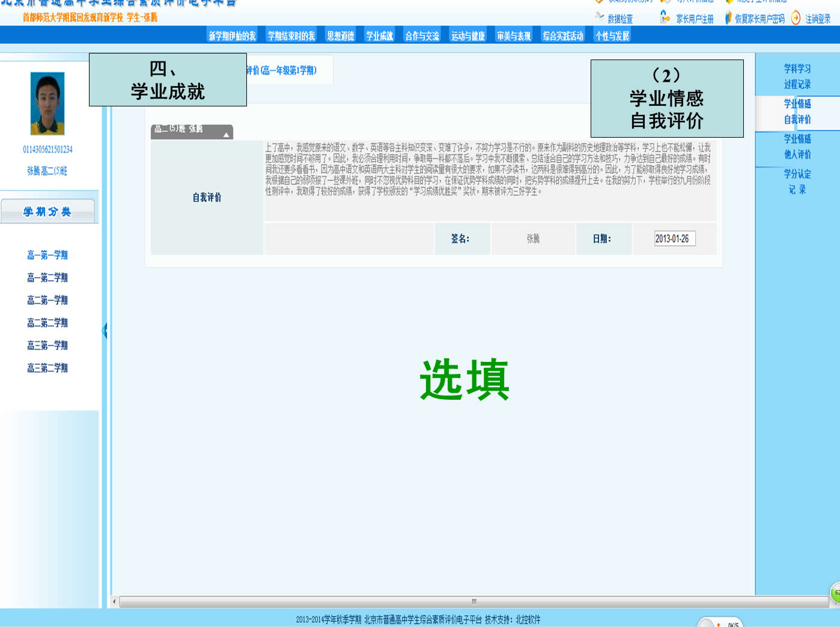Click the date field showing 2013-01-26
Image resolution: width=840 pixels, height=627 pixels.
[675, 239]
